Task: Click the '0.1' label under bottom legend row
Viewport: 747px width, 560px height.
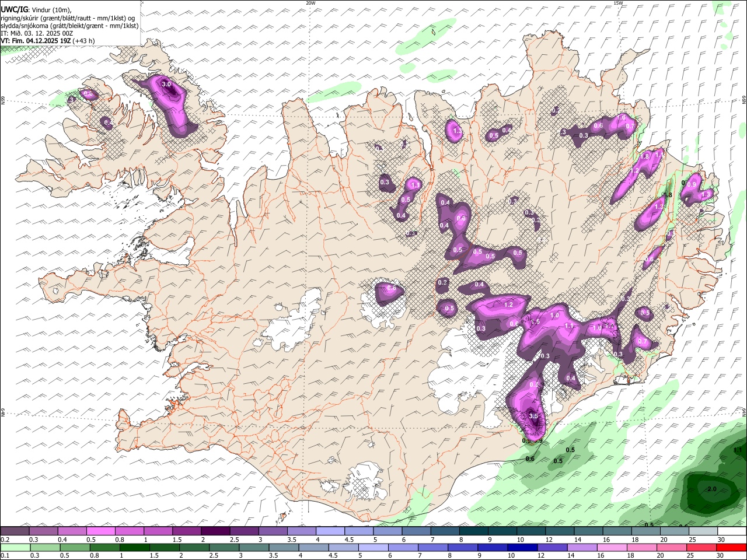Action: pos(5,556)
